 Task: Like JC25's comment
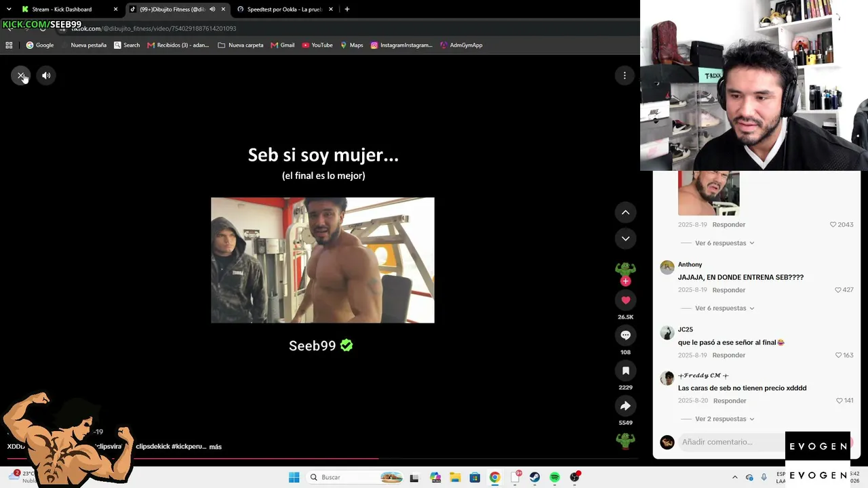coord(838,355)
